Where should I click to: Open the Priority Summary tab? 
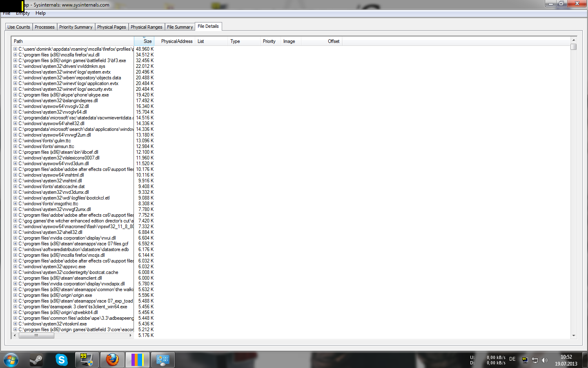point(76,27)
